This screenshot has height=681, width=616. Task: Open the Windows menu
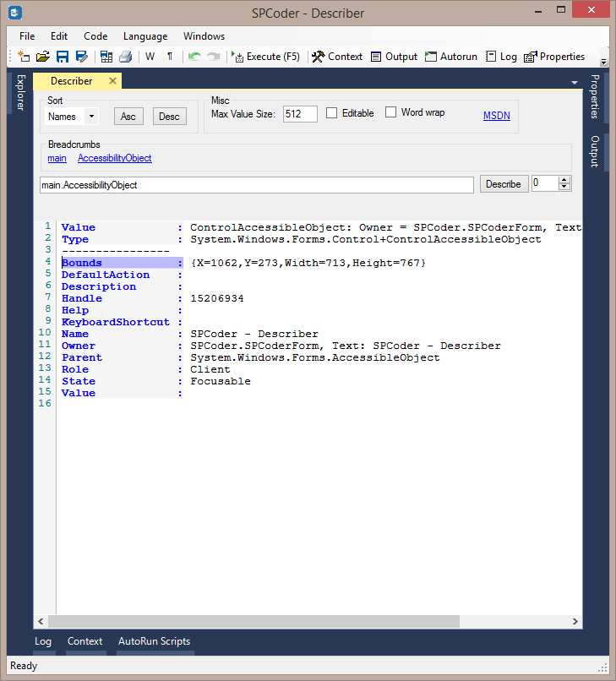click(204, 36)
